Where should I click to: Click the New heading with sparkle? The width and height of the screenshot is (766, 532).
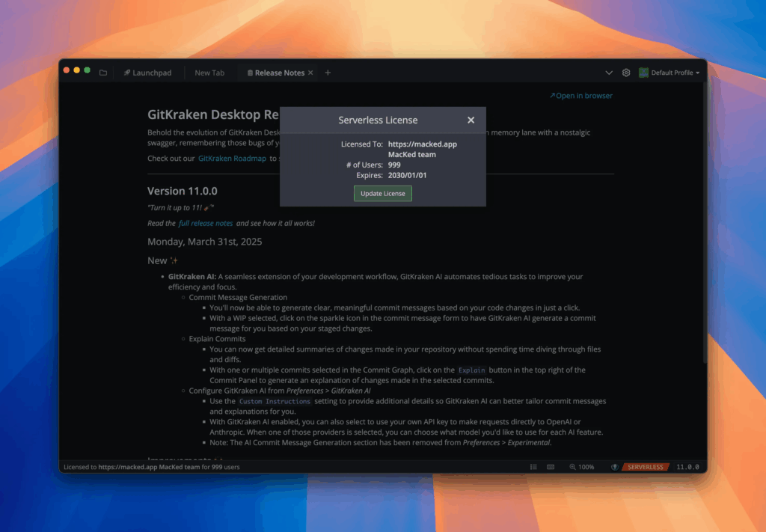[x=162, y=261]
